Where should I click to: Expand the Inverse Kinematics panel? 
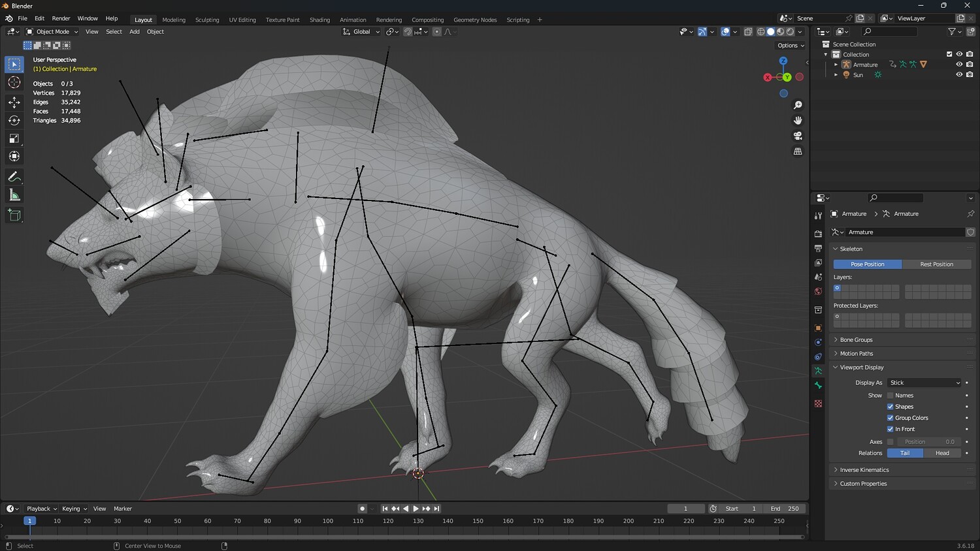pyautogui.click(x=864, y=470)
